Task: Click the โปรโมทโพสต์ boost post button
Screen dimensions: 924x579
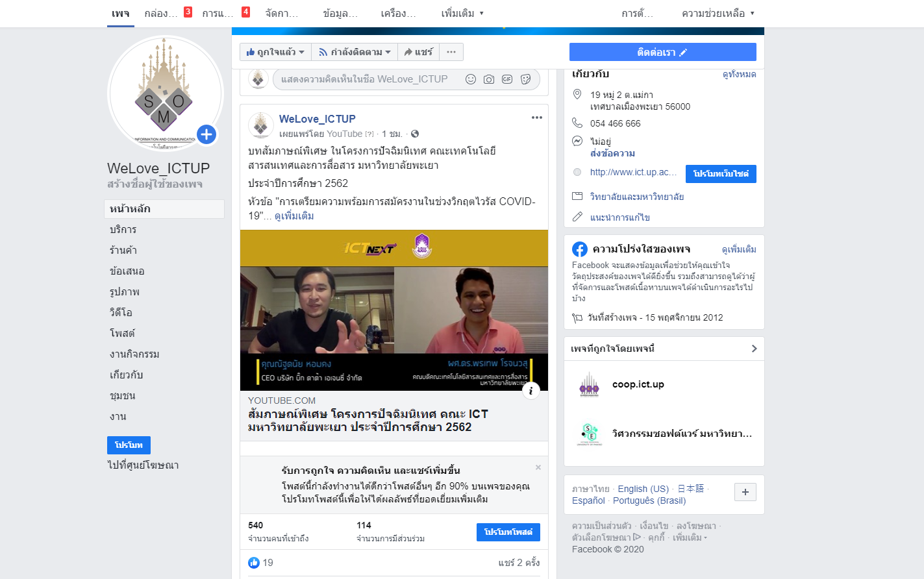Action: [508, 532]
